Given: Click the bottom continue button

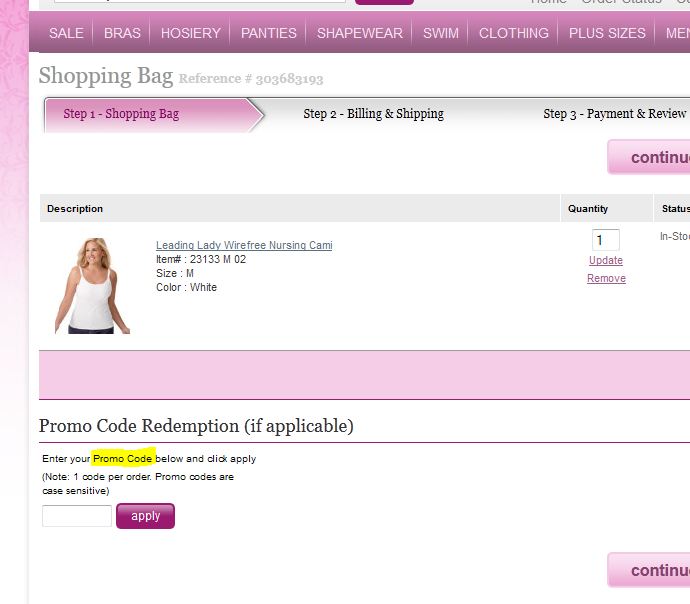Looking at the screenshot, I should pos(649,570).
